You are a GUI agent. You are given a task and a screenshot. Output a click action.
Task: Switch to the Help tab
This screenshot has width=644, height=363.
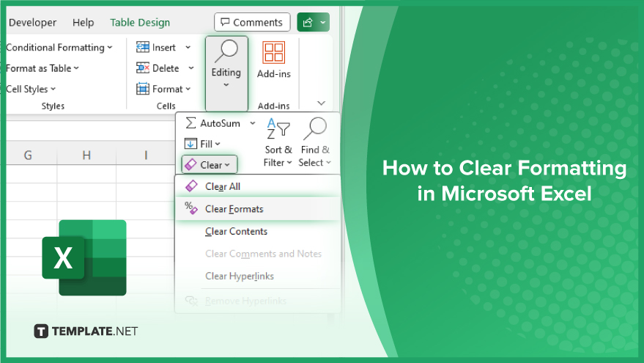83,23
